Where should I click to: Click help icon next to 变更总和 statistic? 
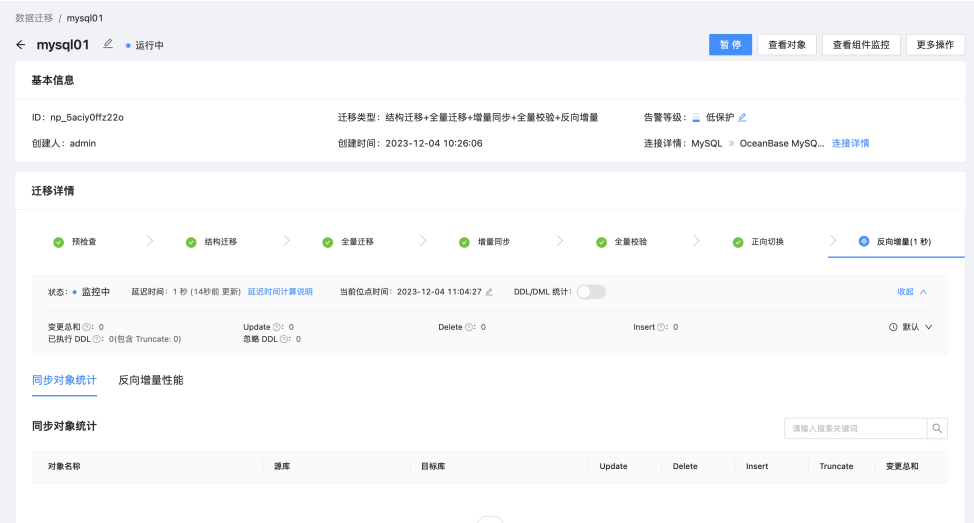tap(87, 327)
